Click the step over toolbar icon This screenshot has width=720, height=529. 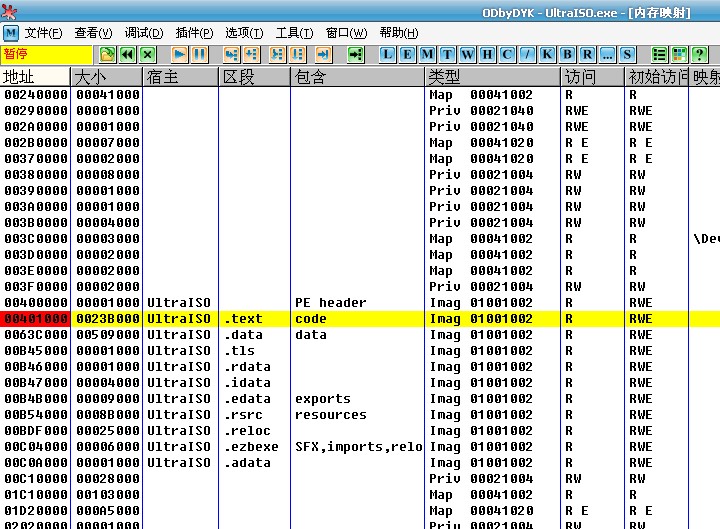tap(251, 55)
